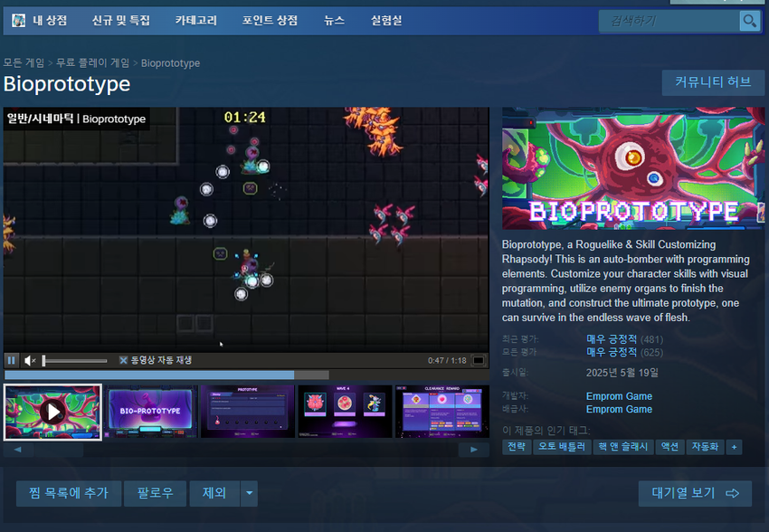Viewport: 769px width, 532px height.
Task: Click the 커뮤니티 허브 button
Action: [713, 82]
